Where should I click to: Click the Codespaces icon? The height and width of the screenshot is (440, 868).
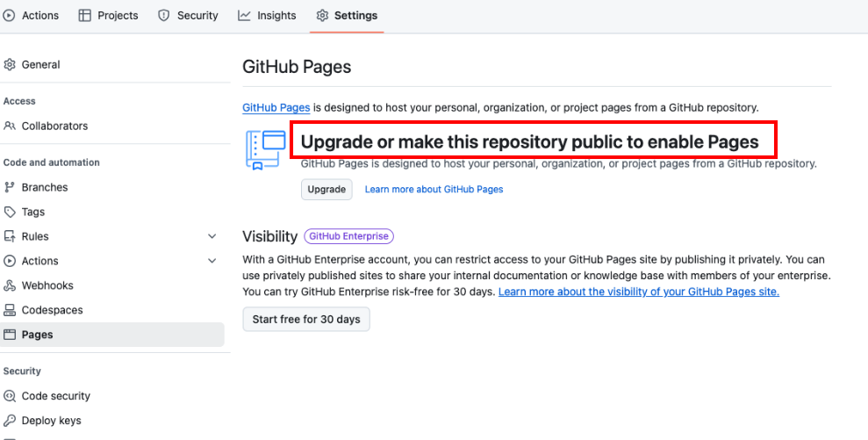click(x=10, y=310)
